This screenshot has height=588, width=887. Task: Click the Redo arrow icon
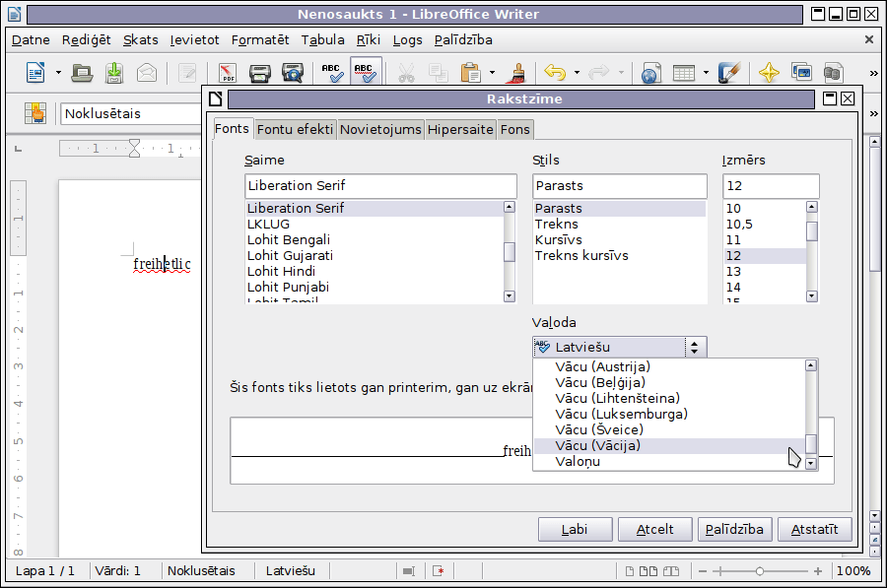pos(598,72)
